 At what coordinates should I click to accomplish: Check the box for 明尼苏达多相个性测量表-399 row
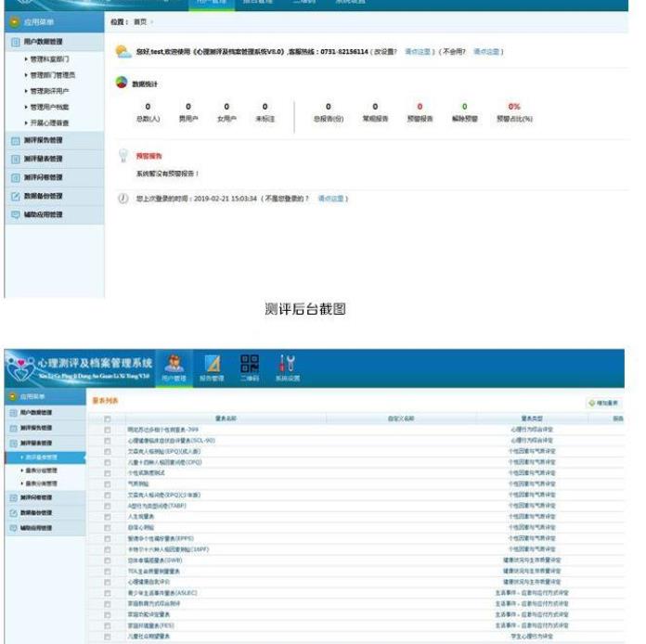click(107, 430)
